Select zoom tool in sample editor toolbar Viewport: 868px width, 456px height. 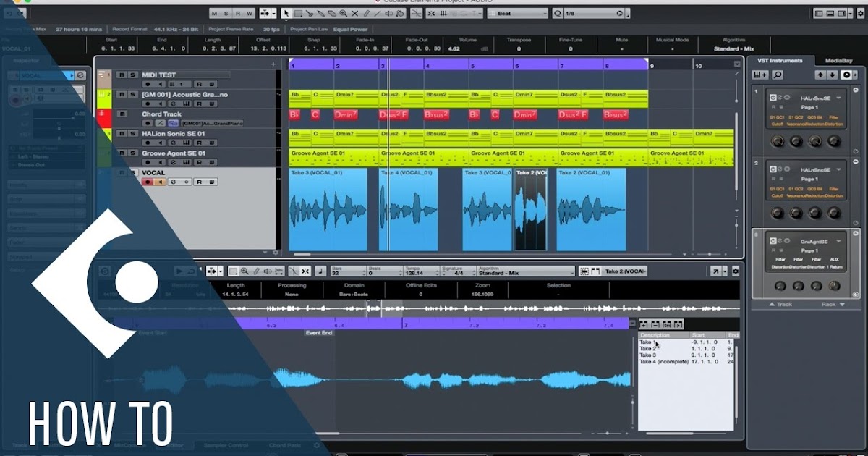click(244, 271)
